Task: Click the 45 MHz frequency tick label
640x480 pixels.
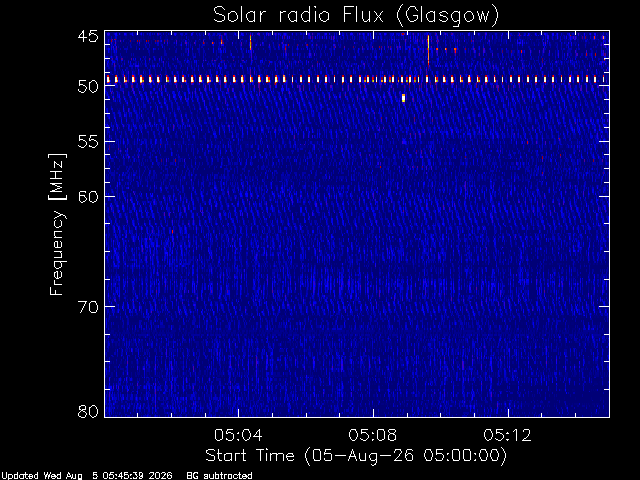Action: tap(88, 37)
